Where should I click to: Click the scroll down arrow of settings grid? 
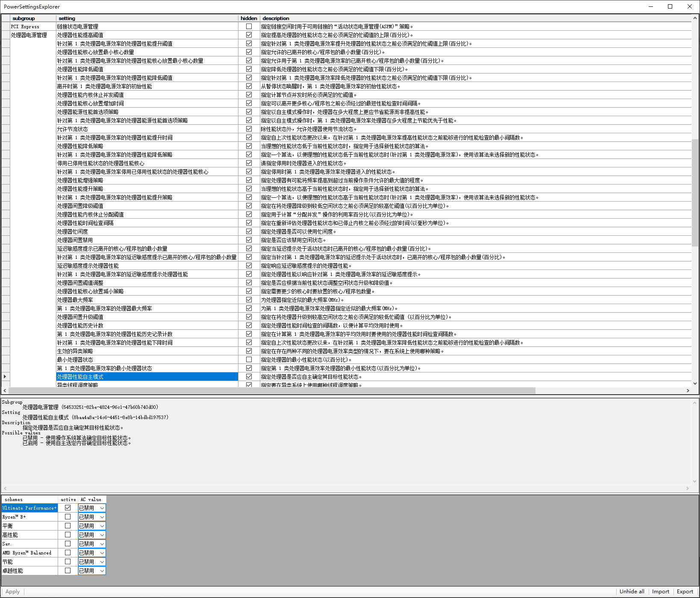click(x=695, y=384)
